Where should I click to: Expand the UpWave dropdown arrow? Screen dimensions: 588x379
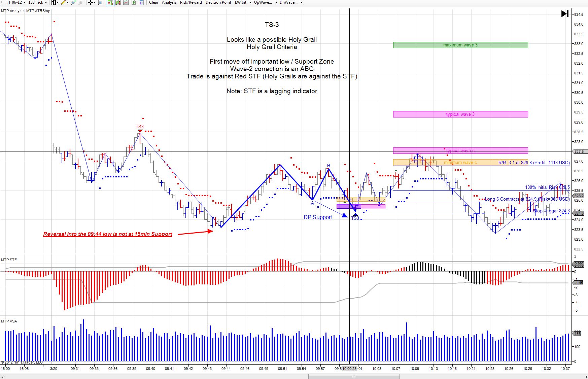276,2
